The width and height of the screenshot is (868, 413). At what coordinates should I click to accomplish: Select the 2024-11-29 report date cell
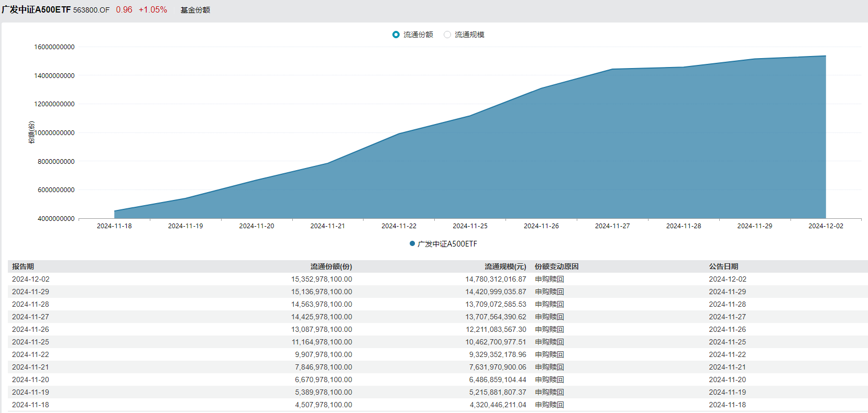pos(31,292)
